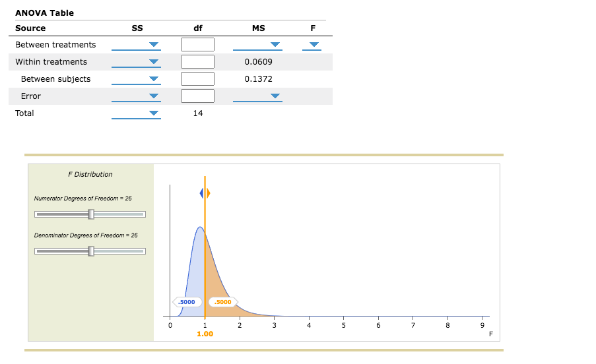
Task: Click the 'Source' column header
Action: 30,28
